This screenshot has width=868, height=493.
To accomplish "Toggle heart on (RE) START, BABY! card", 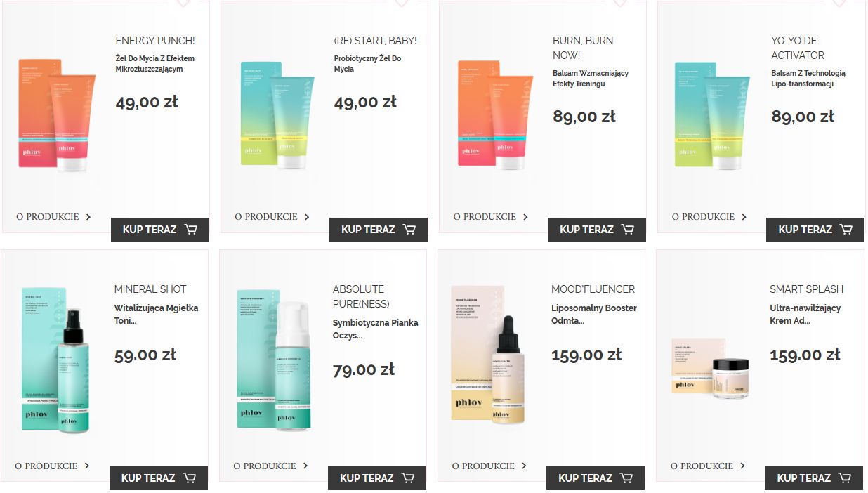I will coord(401,3).
